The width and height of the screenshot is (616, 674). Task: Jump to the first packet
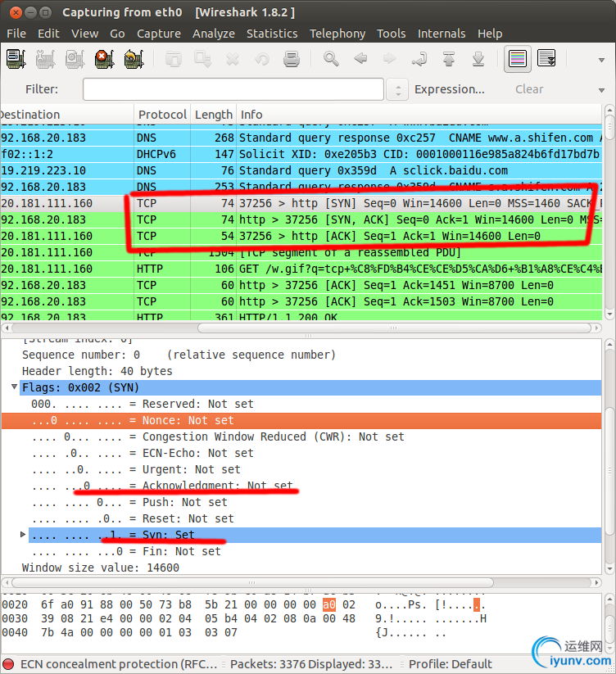[449, 59]
